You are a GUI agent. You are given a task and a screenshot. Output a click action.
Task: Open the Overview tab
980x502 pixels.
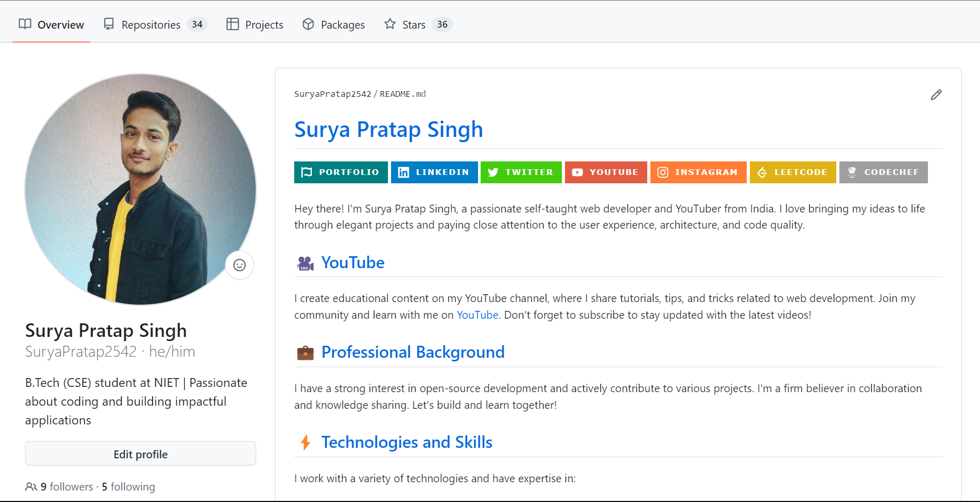coord(52,24)
